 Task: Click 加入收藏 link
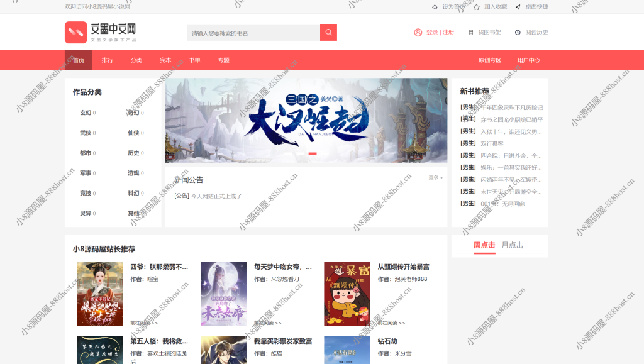point(496,7)
